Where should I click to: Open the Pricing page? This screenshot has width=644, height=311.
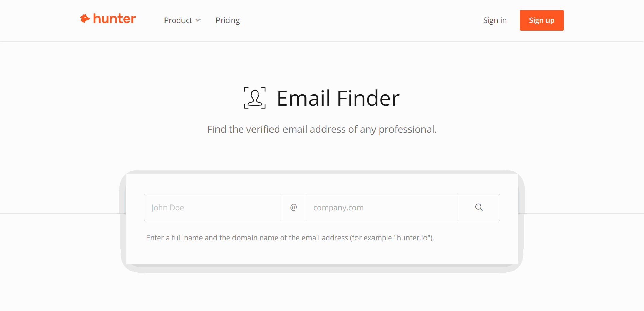pyautogui.click(x=227, y=20)
